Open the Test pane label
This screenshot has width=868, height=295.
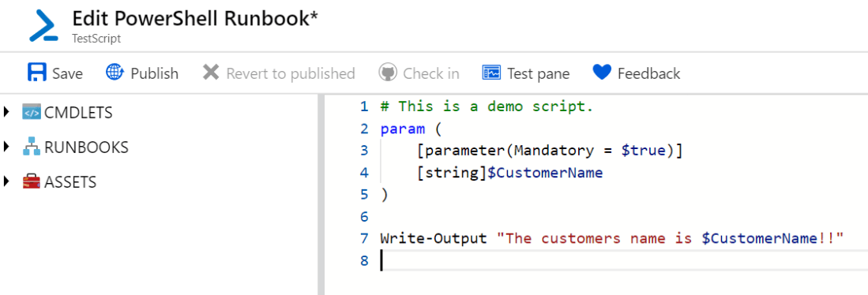click(539, 73)
